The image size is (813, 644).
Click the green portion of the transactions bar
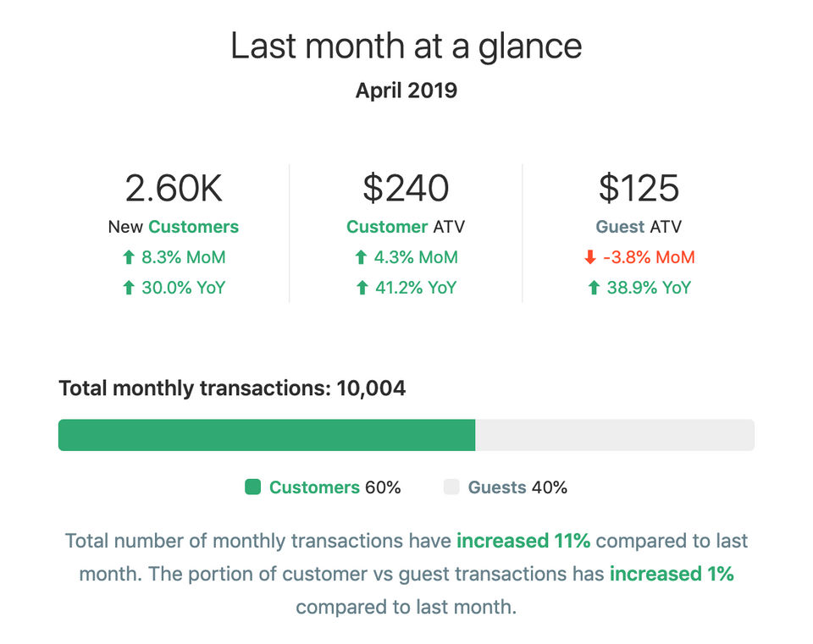[267, 435]
